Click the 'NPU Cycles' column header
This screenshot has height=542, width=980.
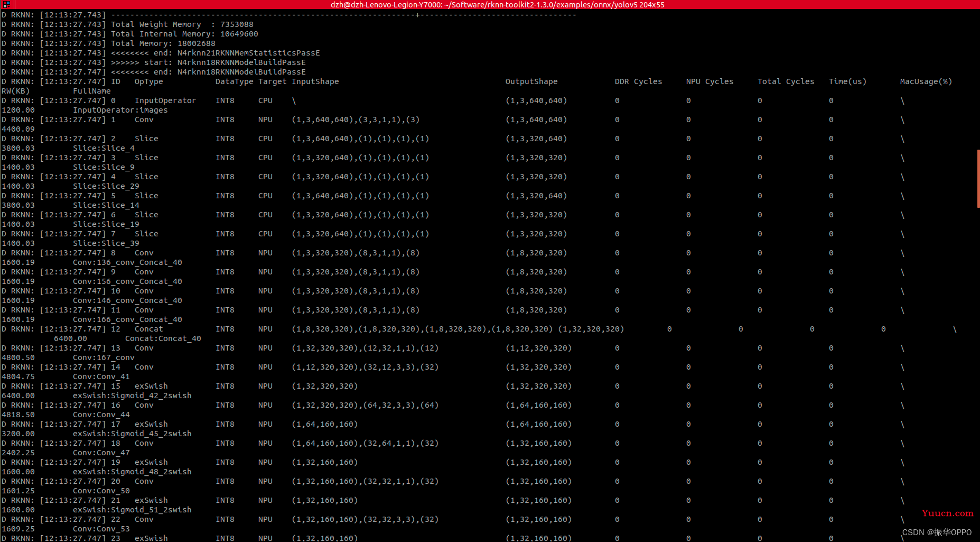tap(710, 81)
